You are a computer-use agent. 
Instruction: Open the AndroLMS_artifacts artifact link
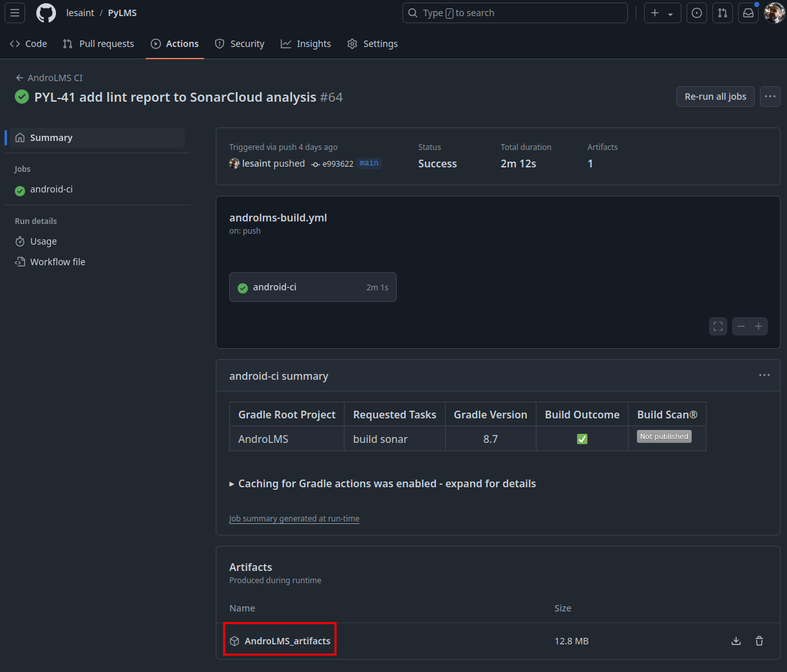pos(287,641)
